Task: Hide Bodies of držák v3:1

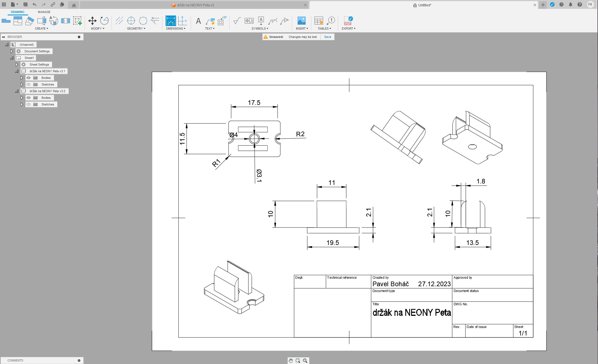Action: 29,78
